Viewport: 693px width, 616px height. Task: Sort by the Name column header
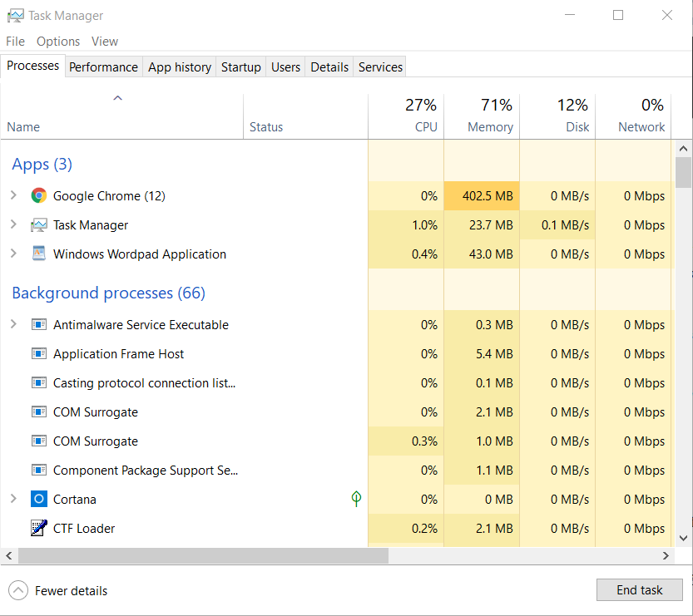click(x=122, y=116)
